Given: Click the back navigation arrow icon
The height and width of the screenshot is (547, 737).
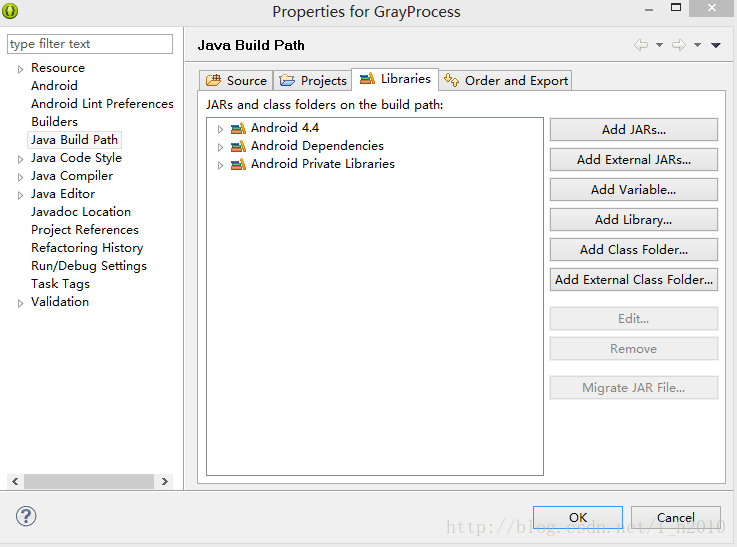Looking at the screenshot, I should pyautogui.click(x=641, y=45).
